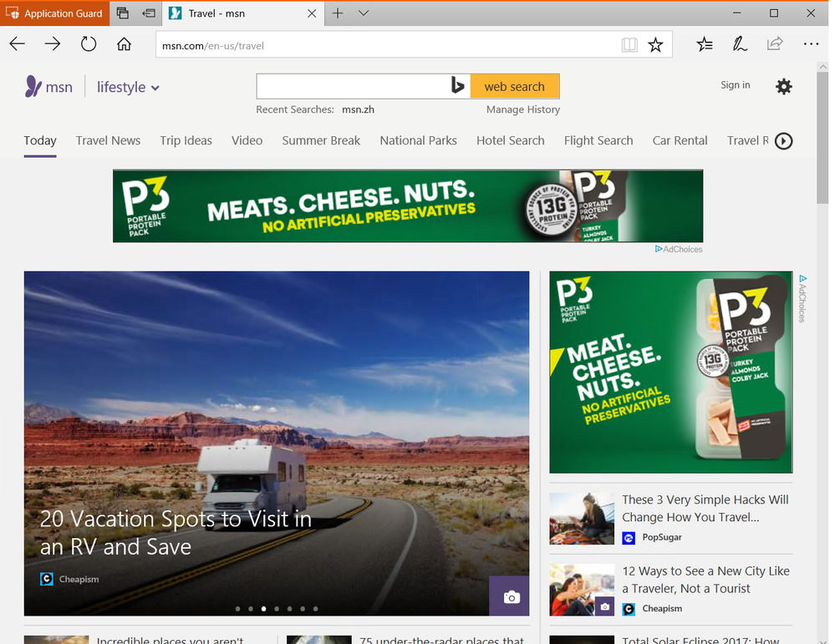Open the tabs you've set aside
This screenshot has height=644, width=835.
[123, 13]
